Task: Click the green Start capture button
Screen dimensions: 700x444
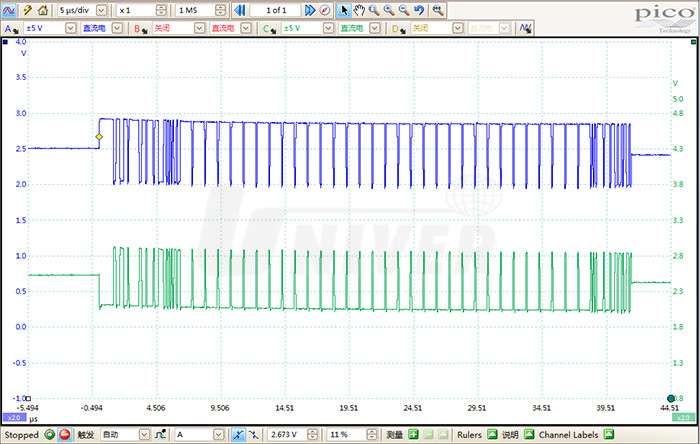Action: [48, 435]
